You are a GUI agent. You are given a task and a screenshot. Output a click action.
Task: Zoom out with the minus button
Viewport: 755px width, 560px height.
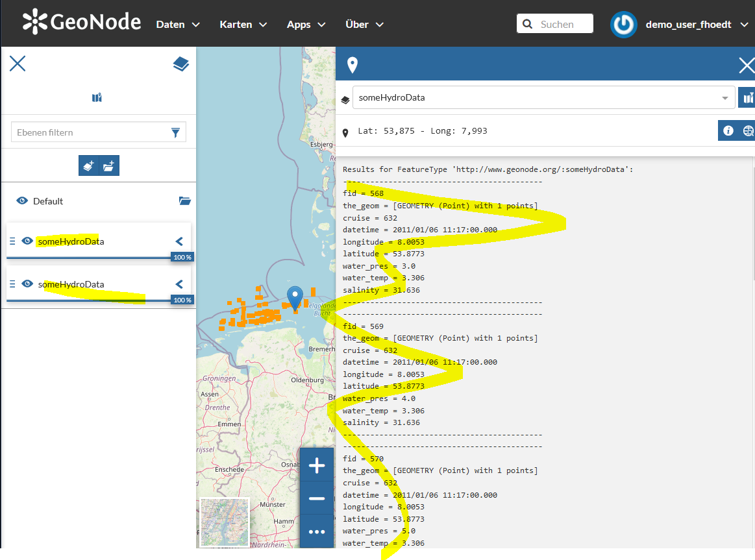coord(317,498)
